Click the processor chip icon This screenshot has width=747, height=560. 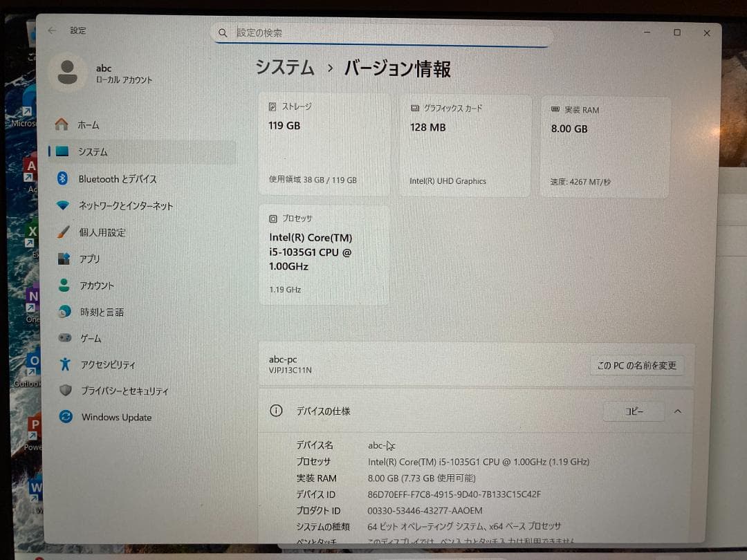click(x=273, y=218)
